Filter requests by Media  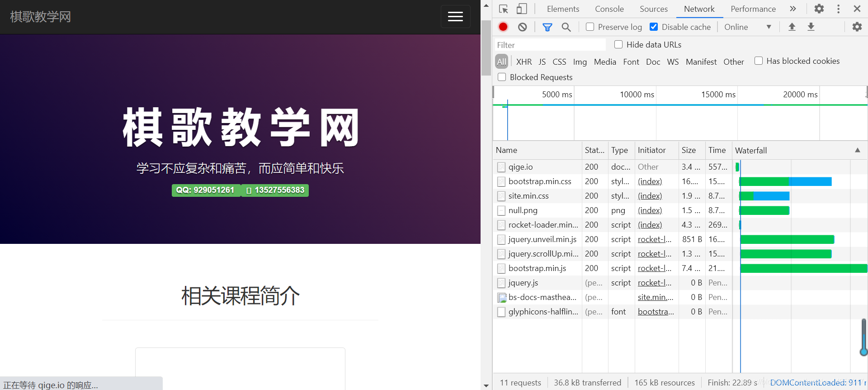[x=605, y=62]
